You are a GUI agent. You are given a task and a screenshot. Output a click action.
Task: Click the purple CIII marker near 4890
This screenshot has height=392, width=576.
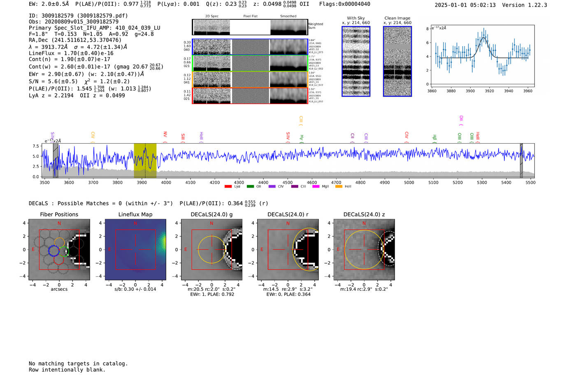pos(366,138)
